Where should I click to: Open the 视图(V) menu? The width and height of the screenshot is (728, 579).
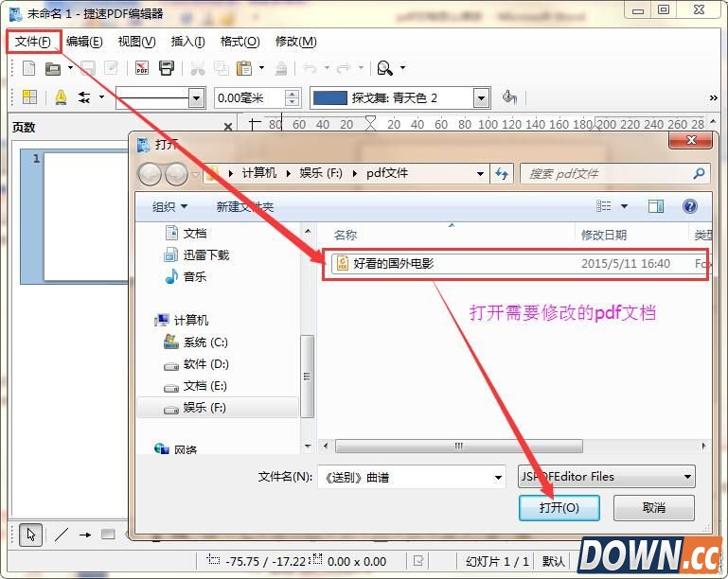137,42
